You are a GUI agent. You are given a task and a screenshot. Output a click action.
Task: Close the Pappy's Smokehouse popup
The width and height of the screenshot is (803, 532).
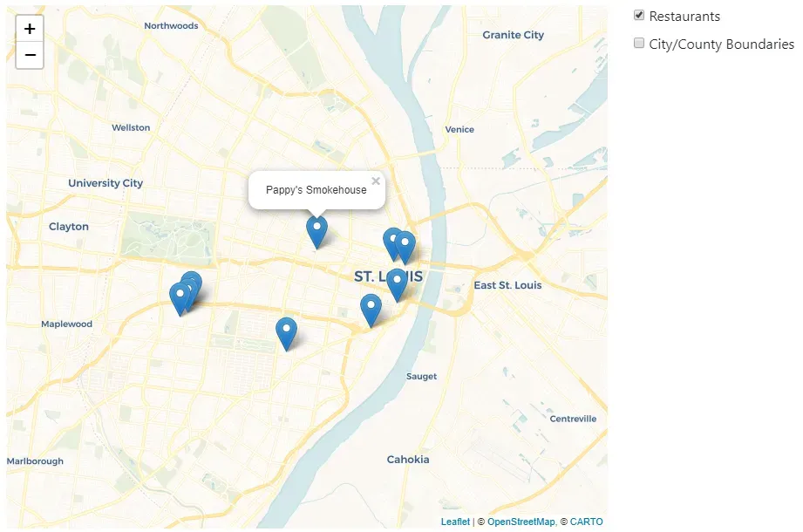[x=375, y=181]
